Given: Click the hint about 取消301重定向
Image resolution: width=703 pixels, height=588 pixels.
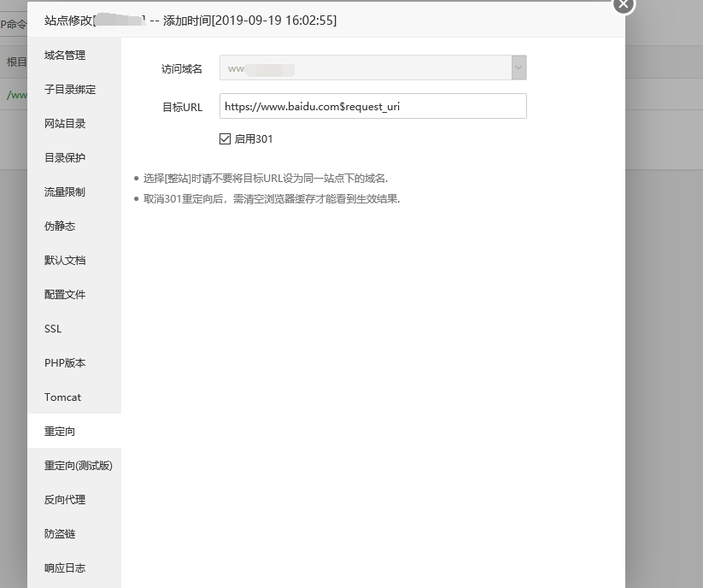Looking at the screenshot, I should pos(272,198).
